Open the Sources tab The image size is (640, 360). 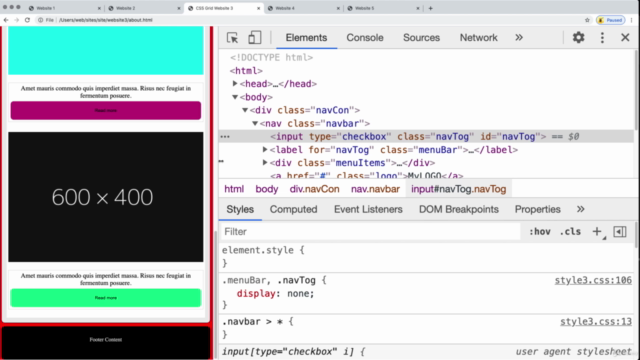click(421, 38)
